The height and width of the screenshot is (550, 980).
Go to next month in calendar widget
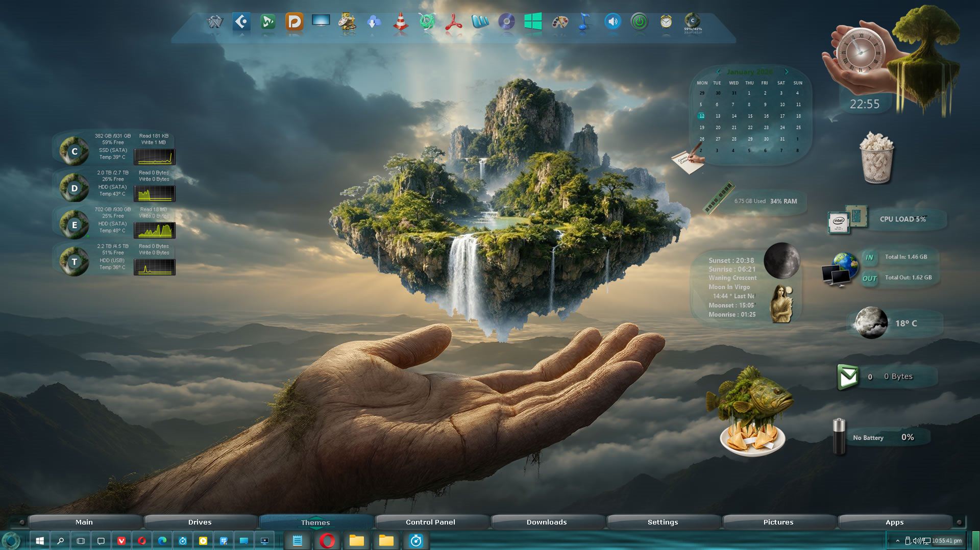pyautogui.click(x=787, y=72)
